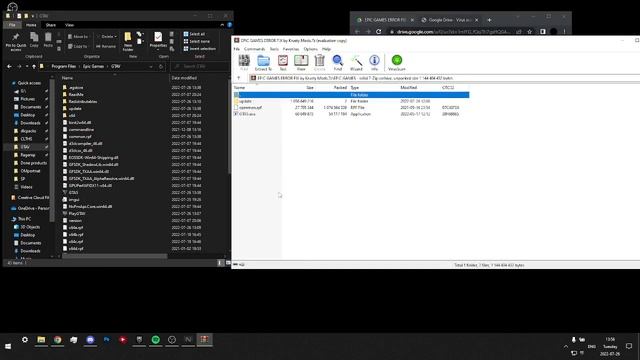Open Explorer recent locations dropdown arrow

[27, 66]
